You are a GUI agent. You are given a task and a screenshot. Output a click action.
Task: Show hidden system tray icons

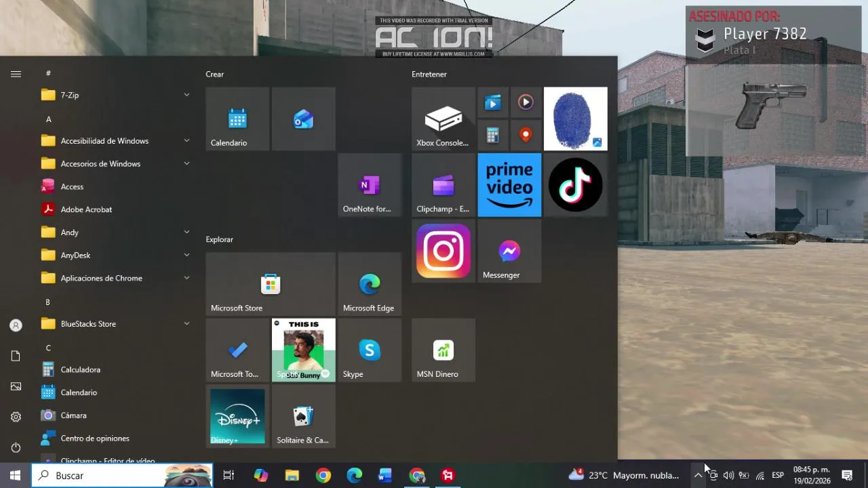(x=698, y=476)
